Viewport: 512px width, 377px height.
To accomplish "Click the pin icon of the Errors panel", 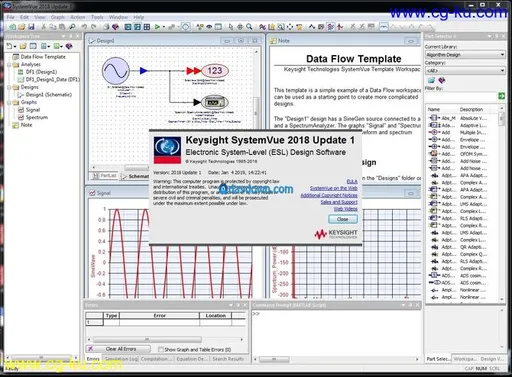I will 238,305.
